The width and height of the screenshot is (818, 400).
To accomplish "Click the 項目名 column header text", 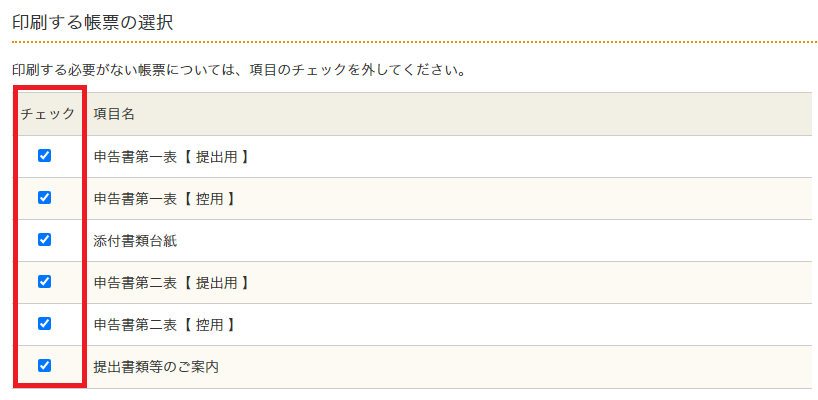I will point(114,114).
